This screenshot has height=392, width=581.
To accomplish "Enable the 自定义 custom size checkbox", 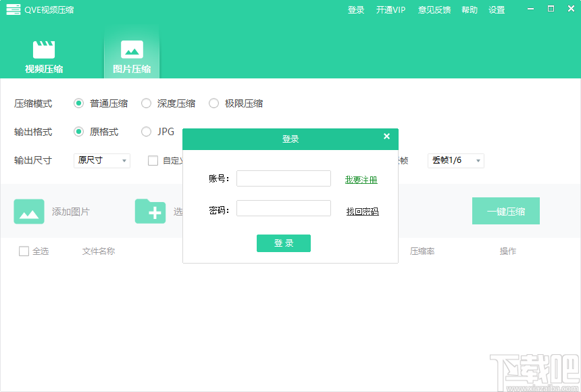I will (151, 160).
